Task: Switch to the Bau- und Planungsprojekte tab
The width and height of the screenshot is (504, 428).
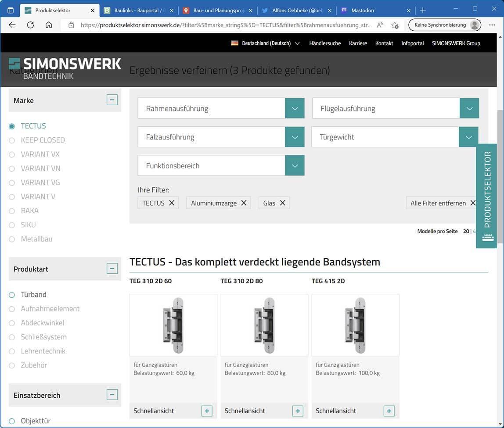Action: (x=217, y=10)
